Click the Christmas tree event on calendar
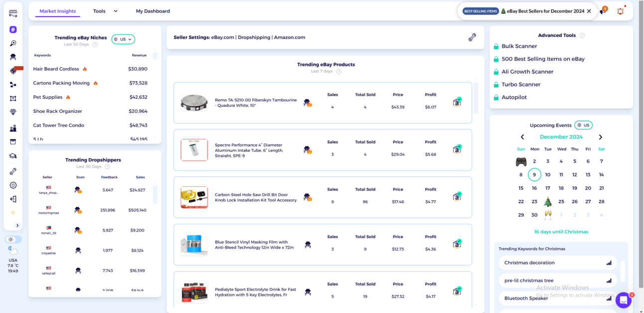The image size is (644, 313). pyautogui.click(x=548, y=202)
